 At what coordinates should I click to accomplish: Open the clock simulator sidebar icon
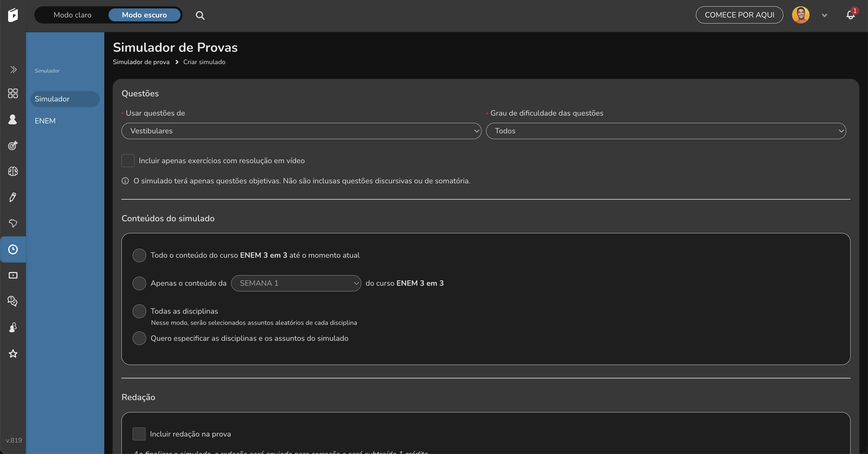(x=13, y=249)
